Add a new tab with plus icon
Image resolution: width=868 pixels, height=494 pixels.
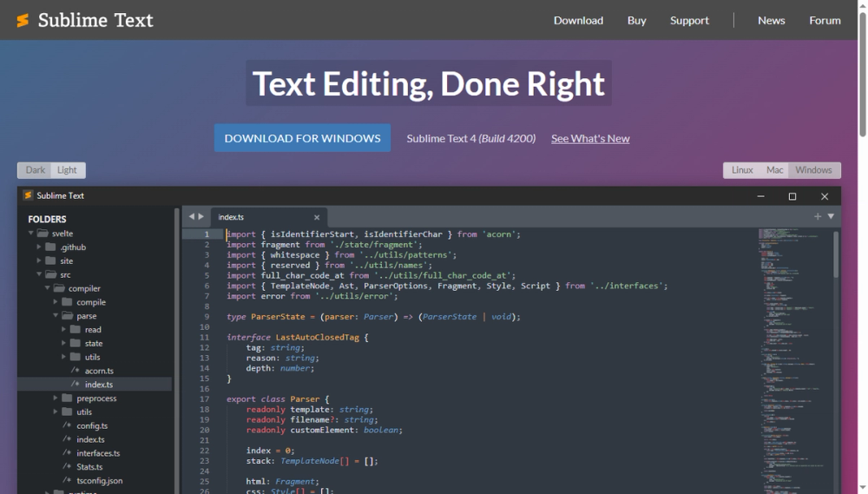(818, 216)
